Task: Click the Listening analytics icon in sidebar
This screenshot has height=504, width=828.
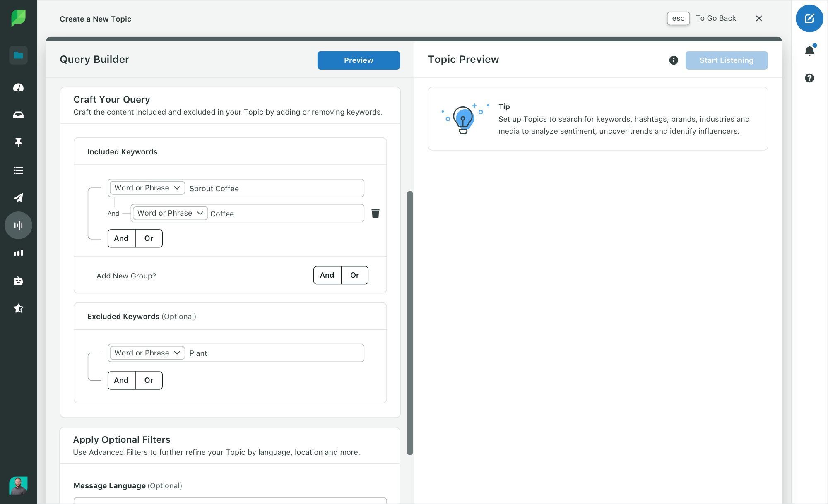Action: 18,225
